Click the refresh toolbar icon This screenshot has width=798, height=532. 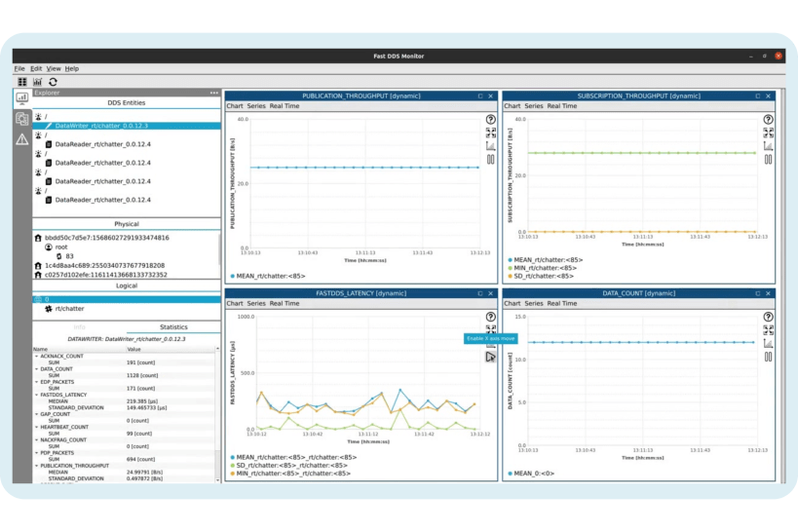click(x=53, y=82)
